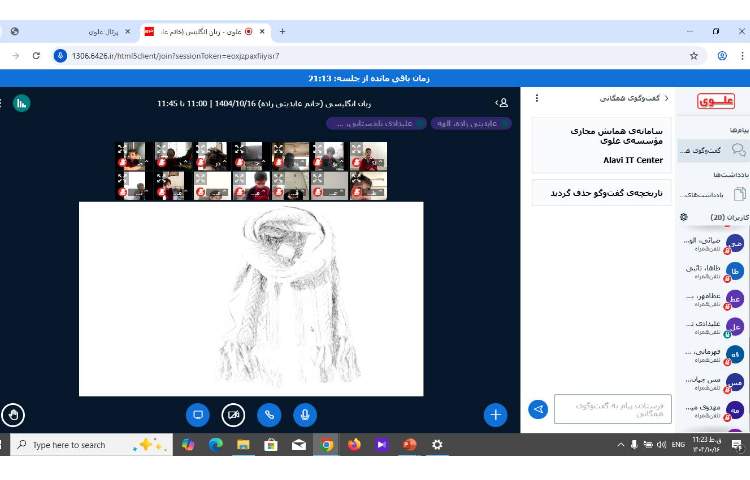Toggle webcam sharing button
Viewport: 750px width, 480px height.
[x=233, y=414]
